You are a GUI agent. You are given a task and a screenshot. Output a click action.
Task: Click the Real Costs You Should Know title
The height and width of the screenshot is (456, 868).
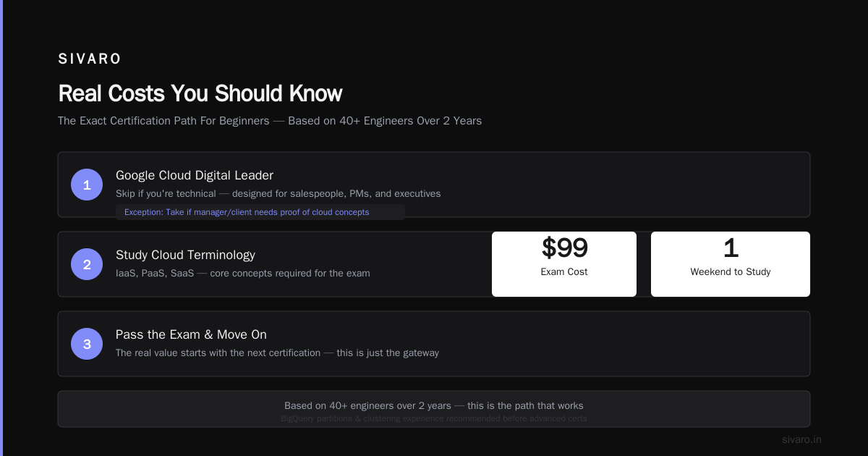(200, 93)
